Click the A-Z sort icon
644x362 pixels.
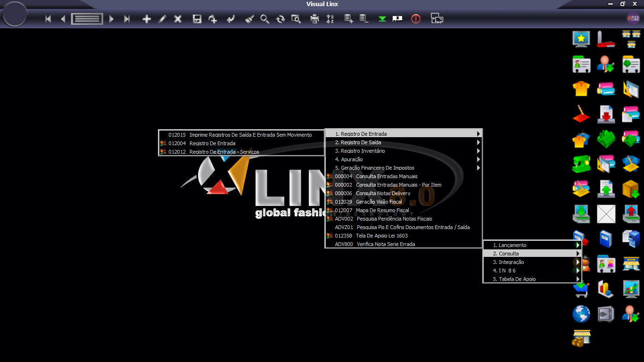point(330,19)
